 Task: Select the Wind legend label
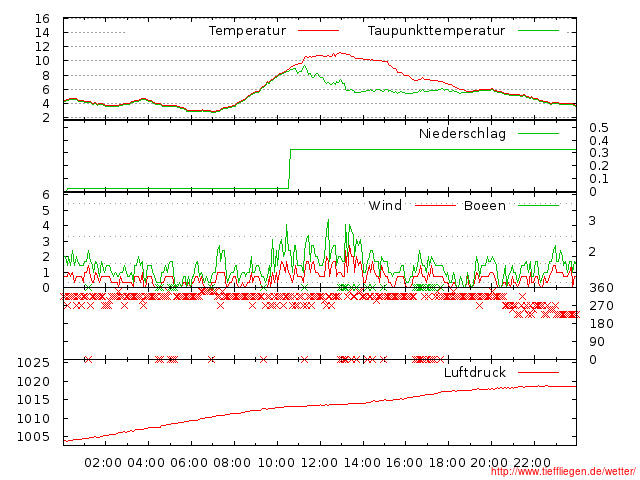point(385,205)
